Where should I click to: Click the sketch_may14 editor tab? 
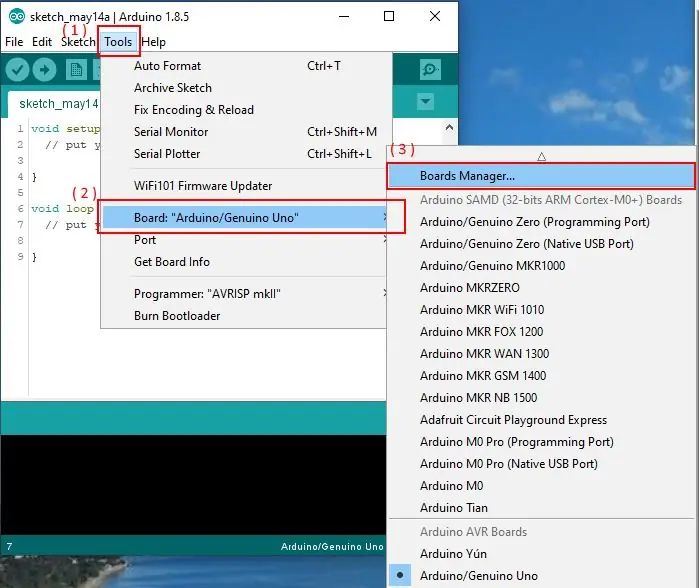56,104
